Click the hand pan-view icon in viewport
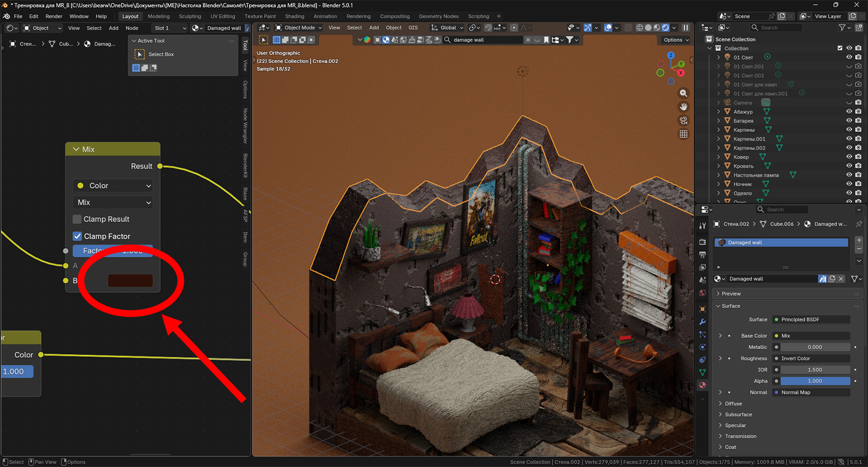Viewport: 868px width, 467px height. click(684, 107)
